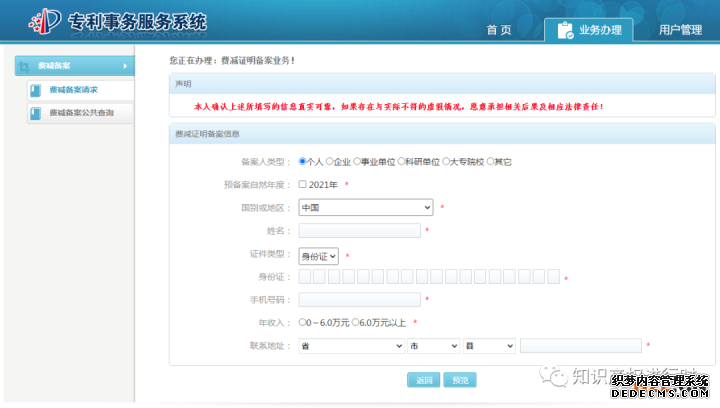Open the 省 province dropdown
Image resolution: width=720 pixels, height=408 pixels.
tap(350, 346)
